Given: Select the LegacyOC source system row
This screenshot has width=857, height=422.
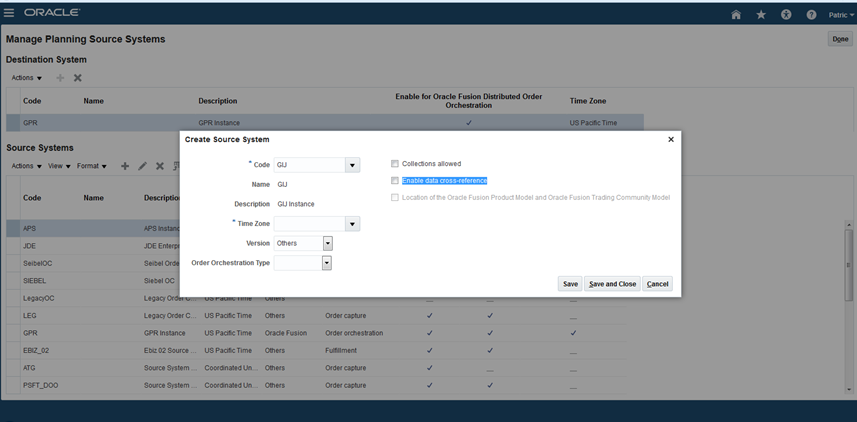Looking at the screenshot, I should (316, 298).
